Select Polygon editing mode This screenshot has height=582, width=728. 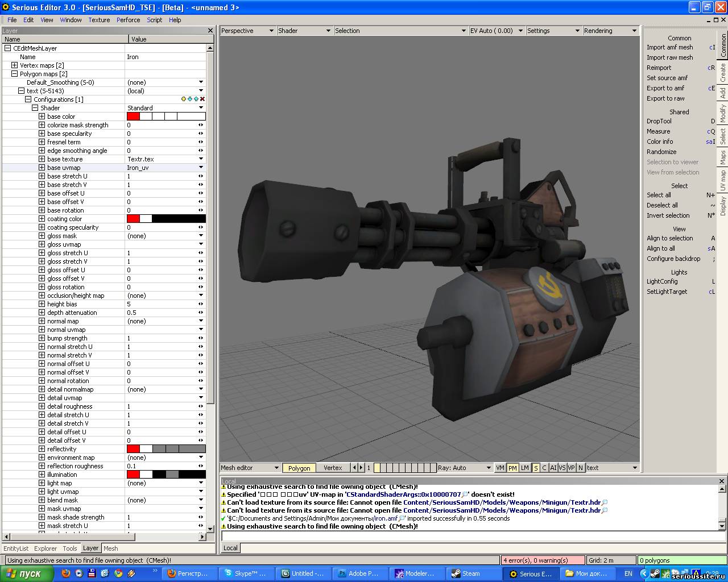click(299, 468)
